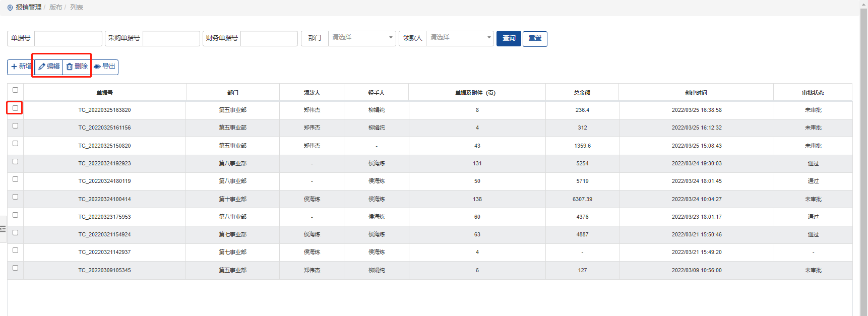Click the pencil 编辑 edit icon
The image size is (868, 316).
click(42, 67)
